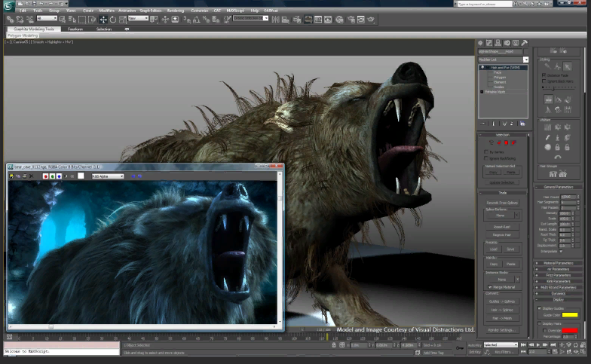Toggle the green channel in render window
591x364 pixels.
click(x=53, y=176)
